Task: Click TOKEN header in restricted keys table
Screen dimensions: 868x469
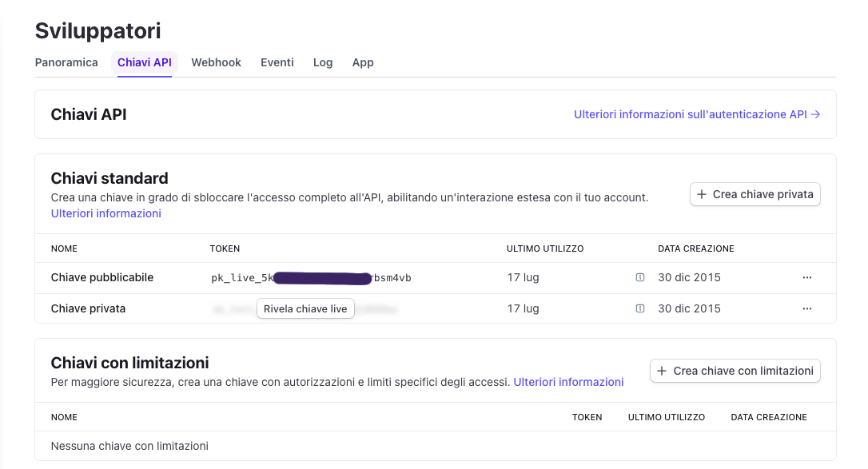Action: 587,418
